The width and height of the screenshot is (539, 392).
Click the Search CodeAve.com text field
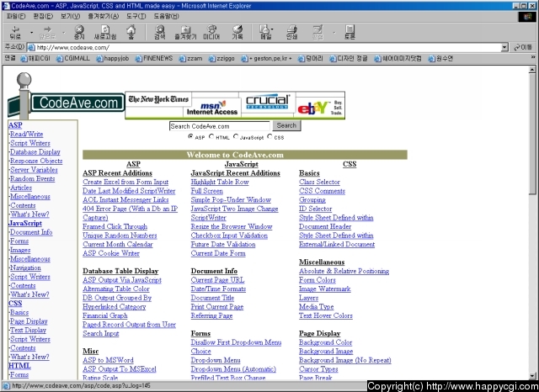point(219,126)
